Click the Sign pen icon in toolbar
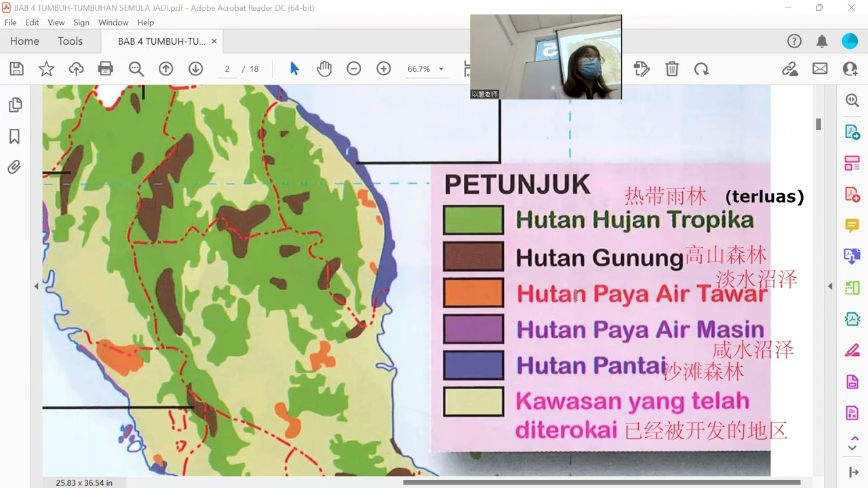 point(642,68)
